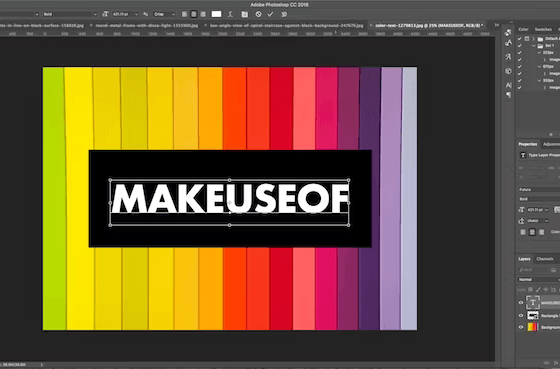The image size is (560, 369).
Task: Close the round-metal-frame document tab
Action: (x=91, y=25)
